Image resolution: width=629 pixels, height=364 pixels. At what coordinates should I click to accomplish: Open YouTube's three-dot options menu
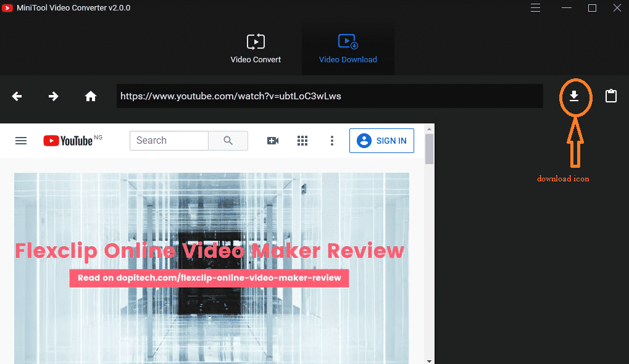point(332,140)
